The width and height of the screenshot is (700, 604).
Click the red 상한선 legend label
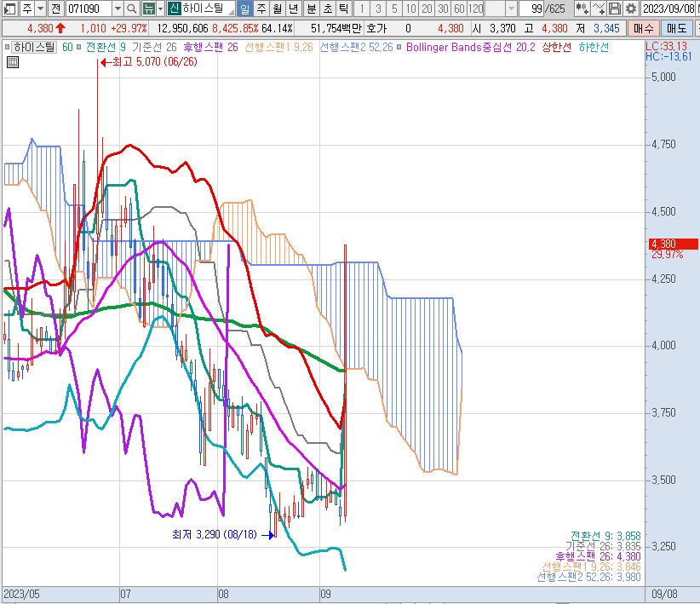click(x=557, y=47)
